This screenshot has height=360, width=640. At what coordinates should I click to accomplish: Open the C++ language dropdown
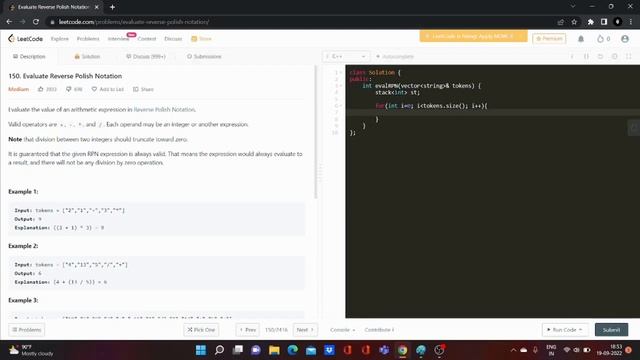346,56
